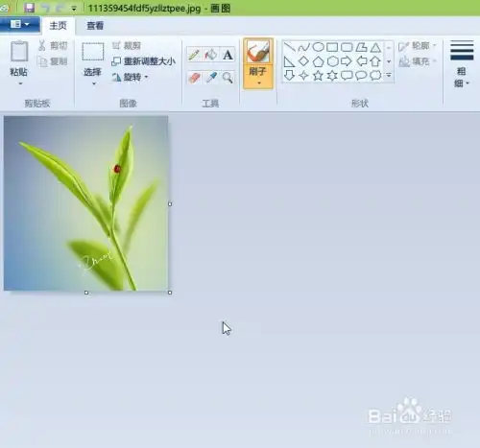Choose the Six-point star shape
This screenshot has height=448, width=480.
332,76
